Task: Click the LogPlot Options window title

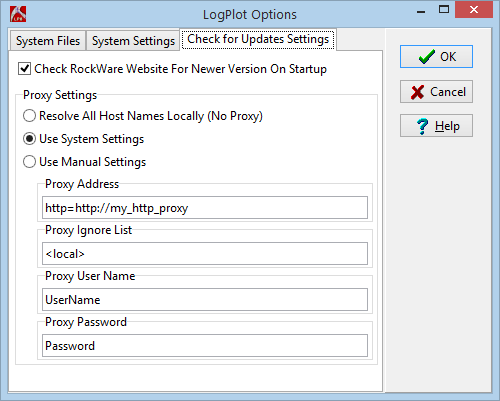Action: click(x=250, y=15)
